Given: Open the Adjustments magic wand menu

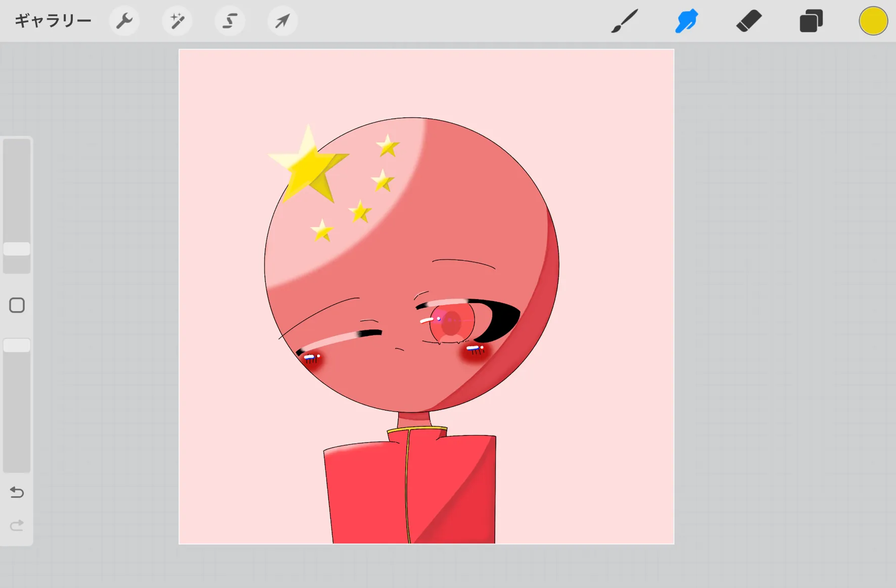Looking at the screenshot, I should pos(177,21).
